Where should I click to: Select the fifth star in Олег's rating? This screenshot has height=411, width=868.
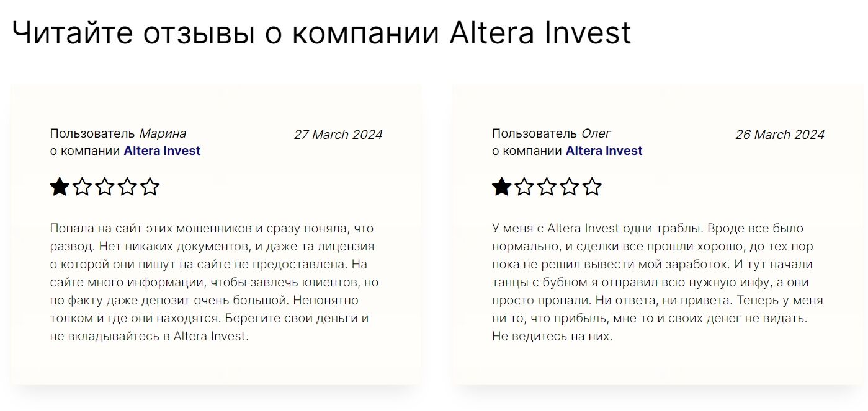pos(592,187)
